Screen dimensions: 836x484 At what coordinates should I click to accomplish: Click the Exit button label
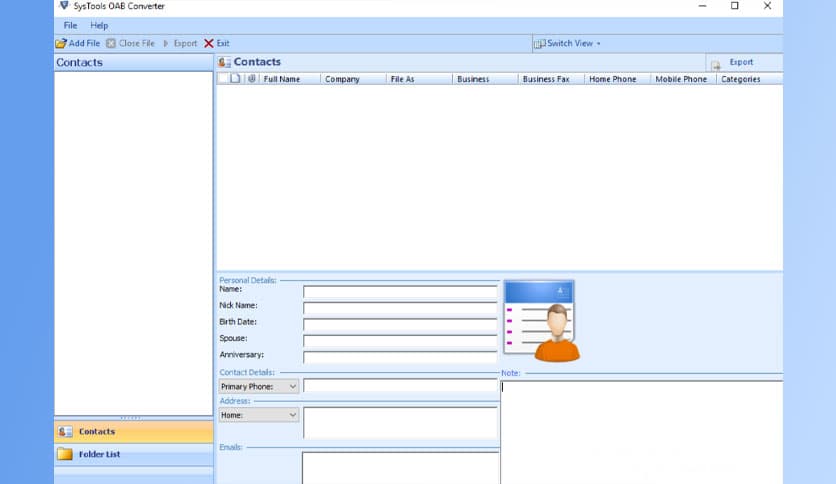coord(223,43)
